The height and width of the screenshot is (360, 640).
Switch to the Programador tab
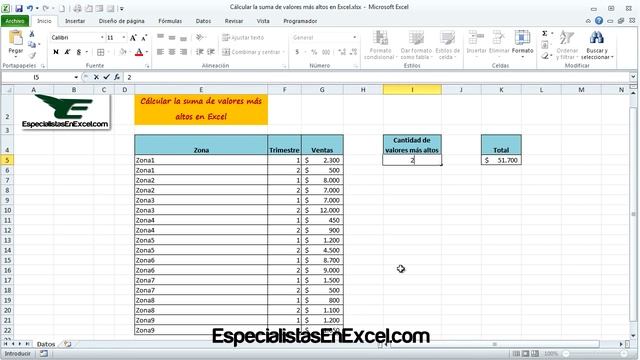(x=300, y=21)
